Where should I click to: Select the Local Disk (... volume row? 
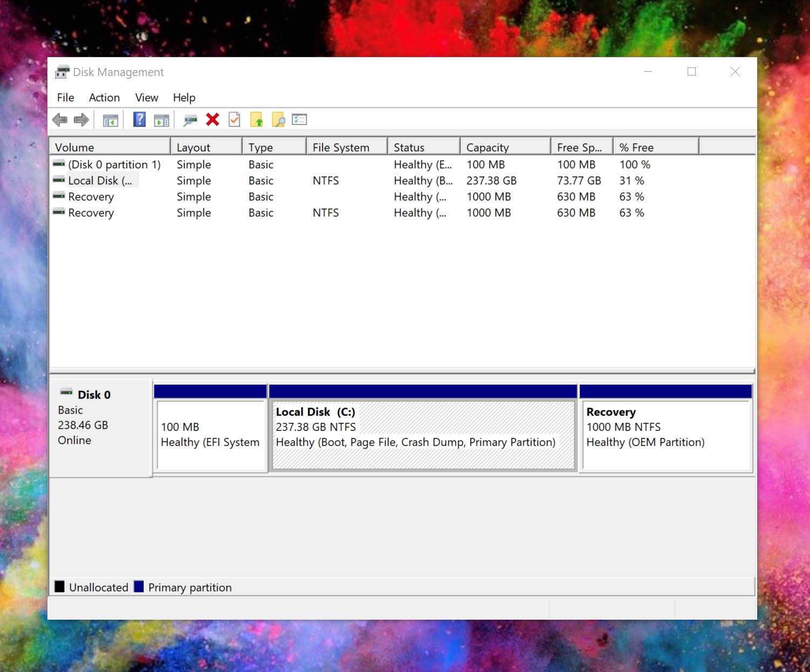tap(402, 181)
